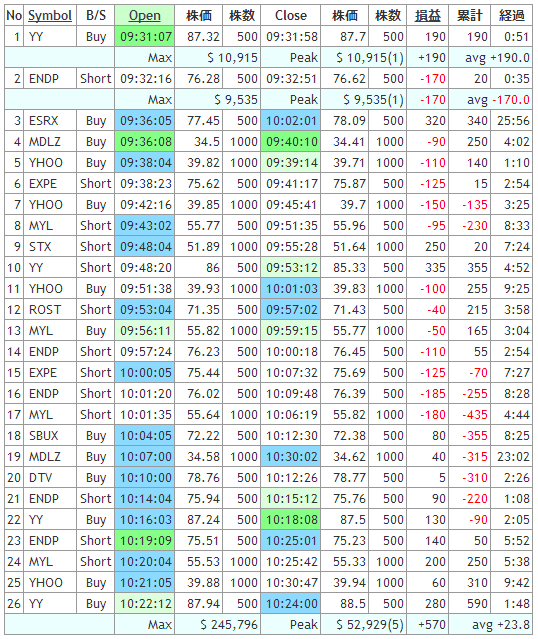Screen dimensions: 538x639
Task: Click open time 10:00:05 in row 15
Action: click(145, 372)
